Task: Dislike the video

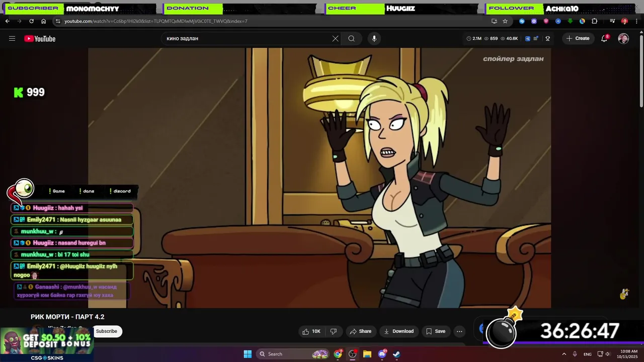Action: pyautogui.click(x=333, y=331)
